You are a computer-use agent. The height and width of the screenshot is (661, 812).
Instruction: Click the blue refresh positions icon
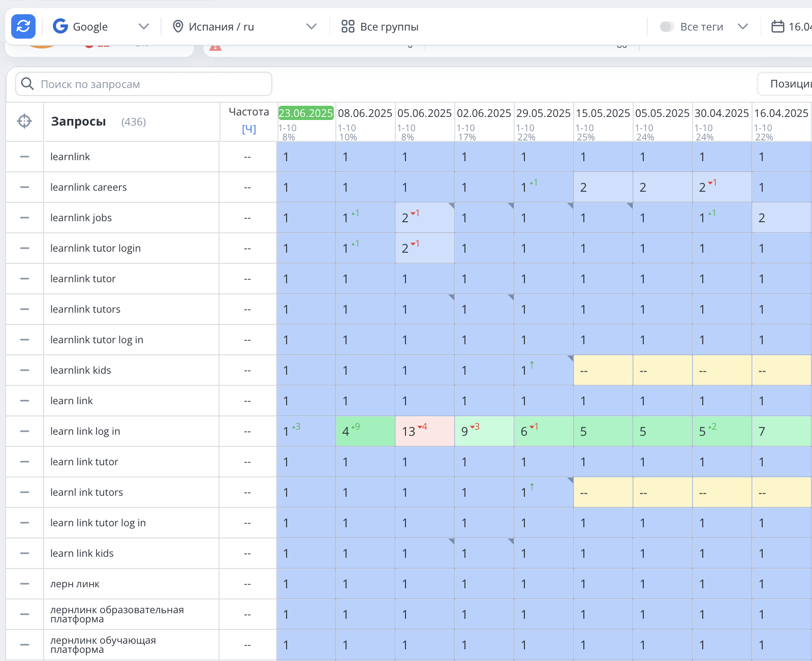click(x=23, y=26)
